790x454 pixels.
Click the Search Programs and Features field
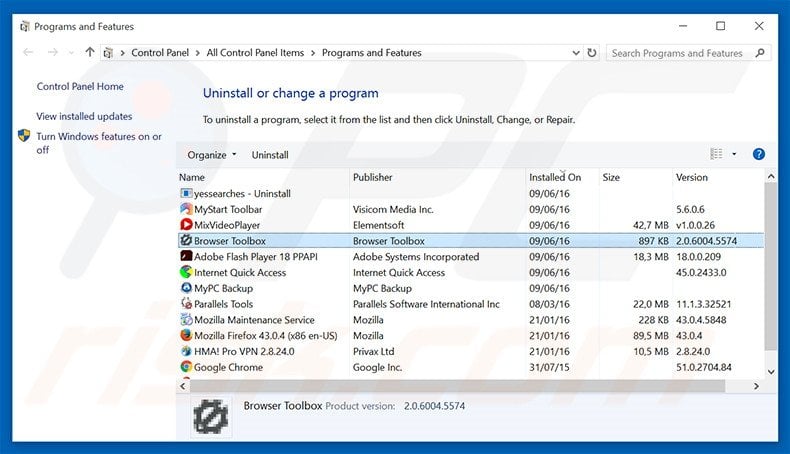[685, 53]
